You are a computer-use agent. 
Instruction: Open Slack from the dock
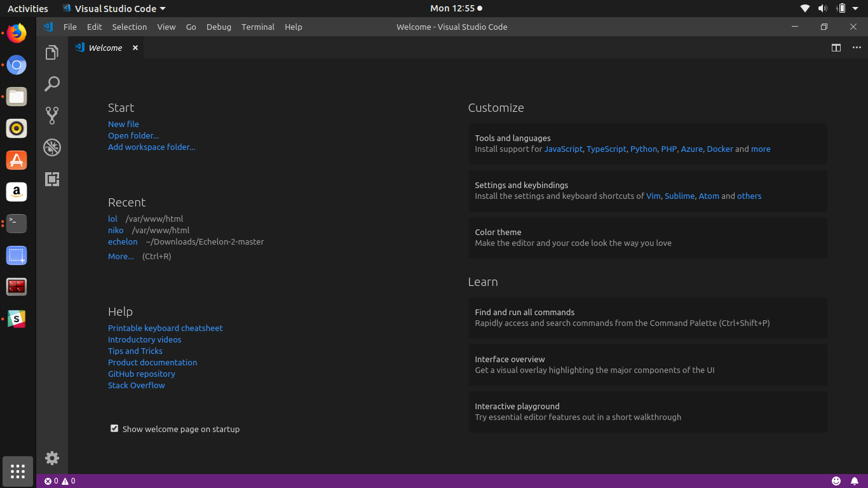click(17, 319)
